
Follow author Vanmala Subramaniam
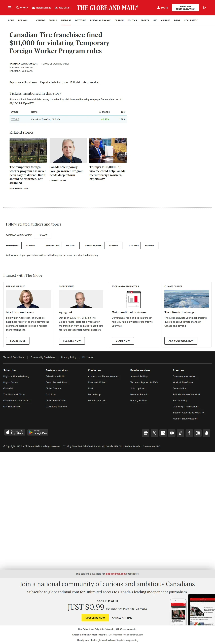[43, 235]
